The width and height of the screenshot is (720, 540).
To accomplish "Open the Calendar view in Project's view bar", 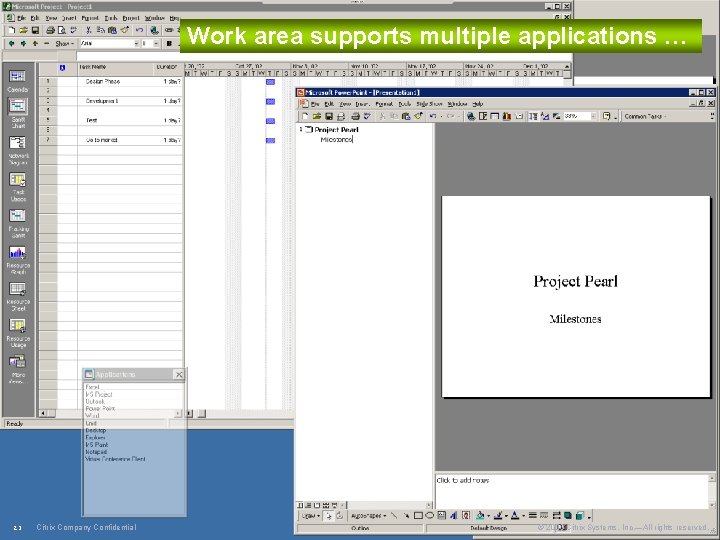I will click(17, 80).
